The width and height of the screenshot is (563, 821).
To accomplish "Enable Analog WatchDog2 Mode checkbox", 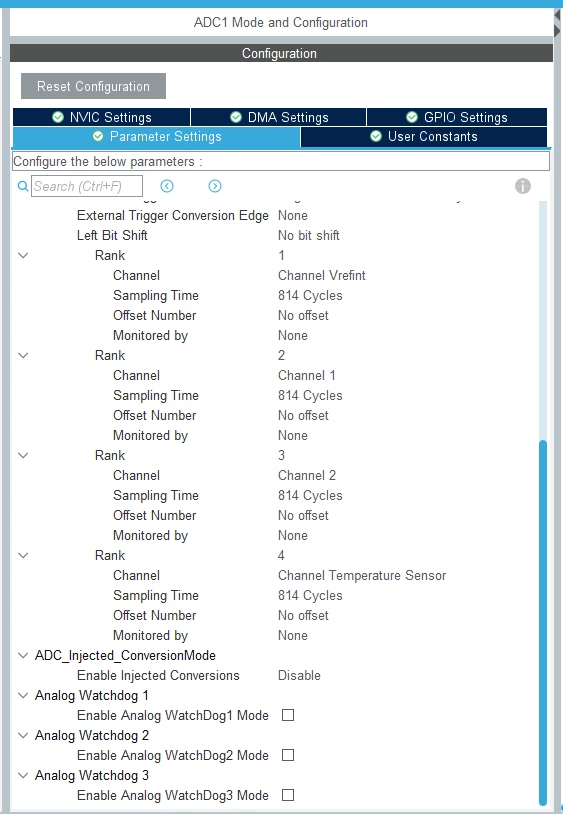I will tap(288, 755).
